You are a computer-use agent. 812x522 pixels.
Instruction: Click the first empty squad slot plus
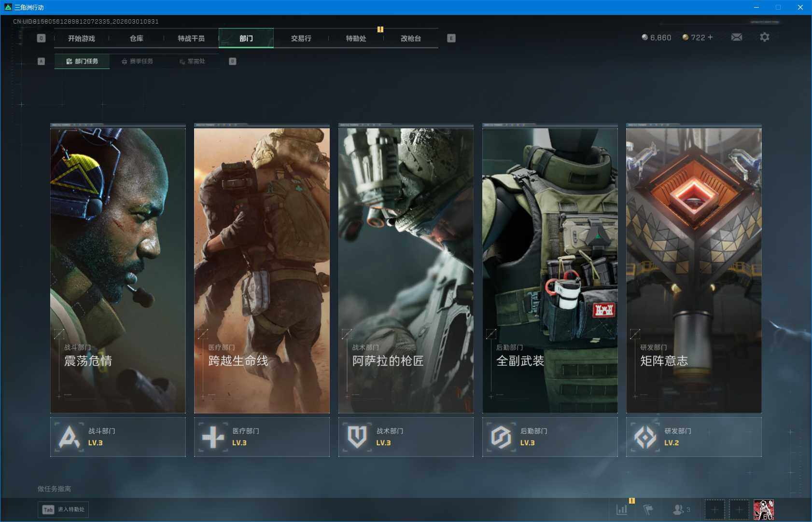pyautogui.click(x=714, y=509)
